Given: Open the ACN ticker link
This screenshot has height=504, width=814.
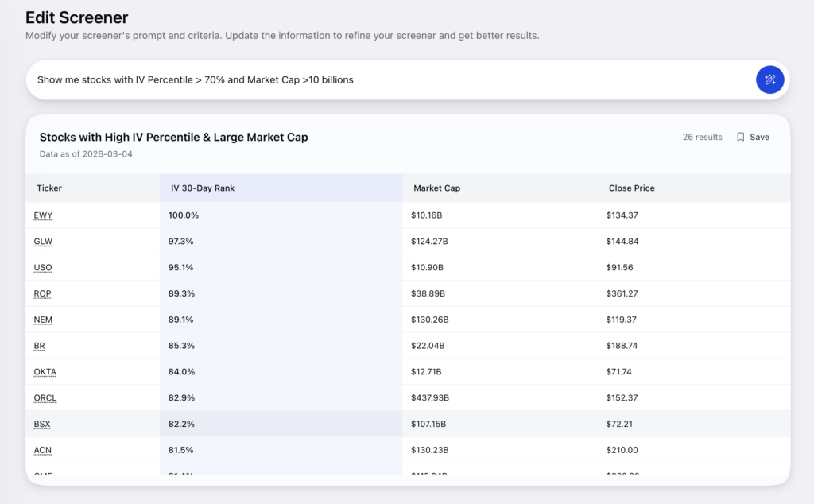Looking at the screenshot, I should [43, 450].
